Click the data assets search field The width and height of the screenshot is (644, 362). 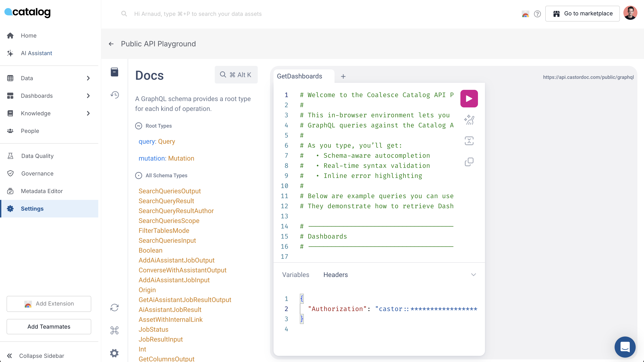[x=197, y=14]
